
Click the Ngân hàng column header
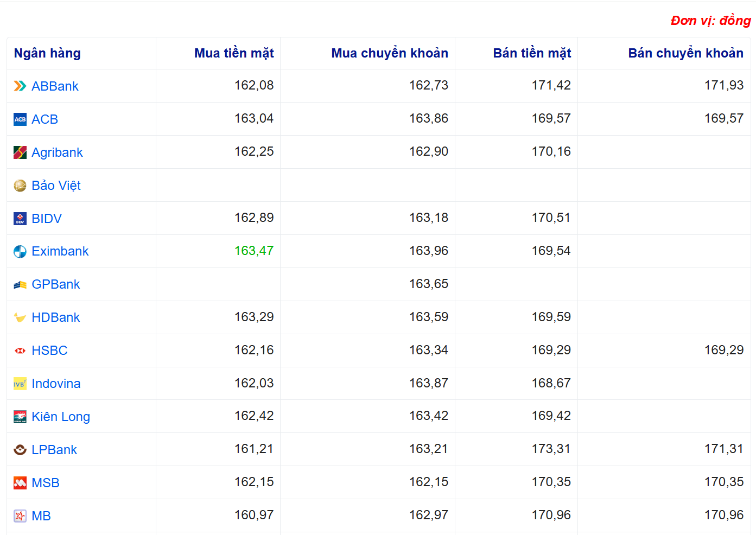click(47, 53)
